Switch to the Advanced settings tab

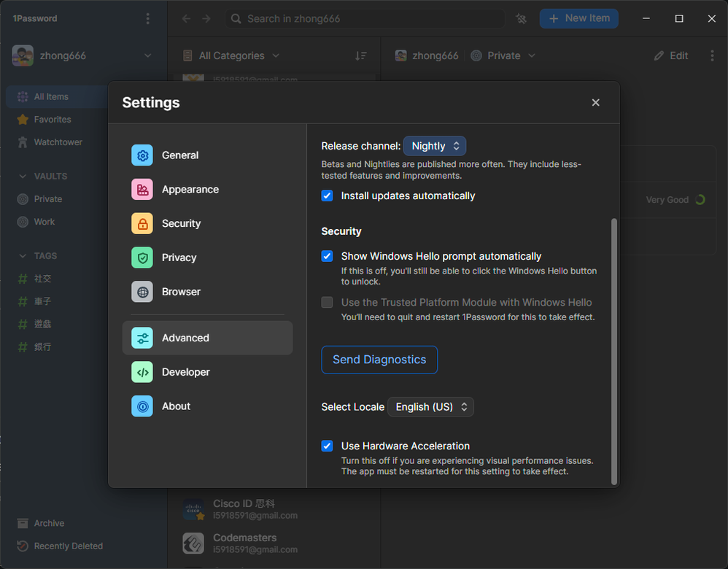click(207, 338)
